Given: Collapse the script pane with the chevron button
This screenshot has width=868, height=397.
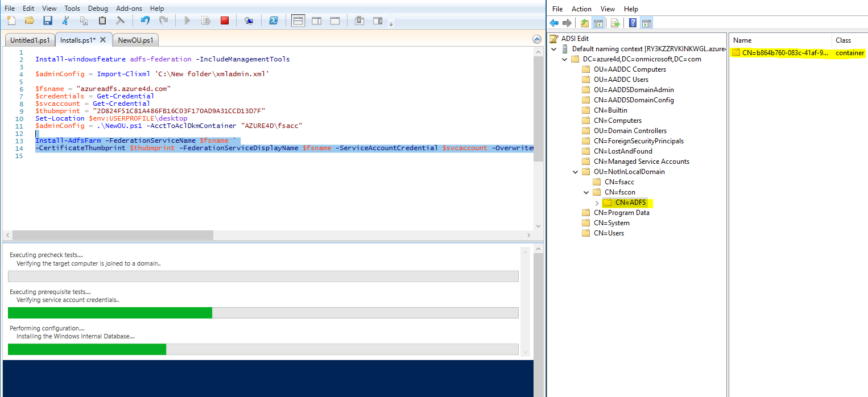Looking at the screenshot, I should point(536,39).
